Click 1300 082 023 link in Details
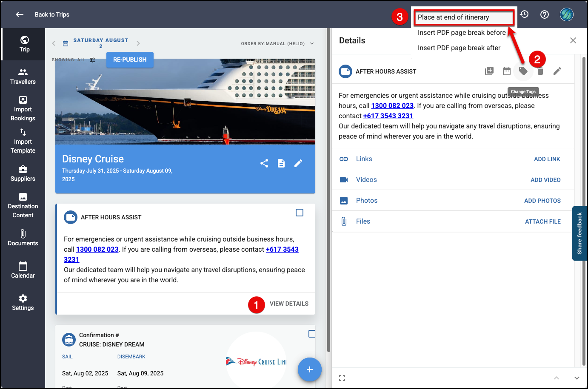The width and height of the screenshot is (588, 389). [392, 105]
